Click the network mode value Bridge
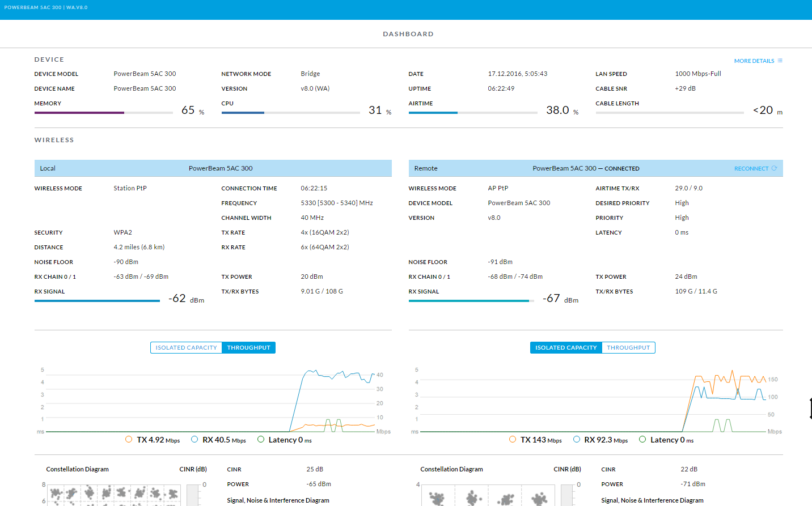The image size is (812, 506). click(x=310, y=74)
